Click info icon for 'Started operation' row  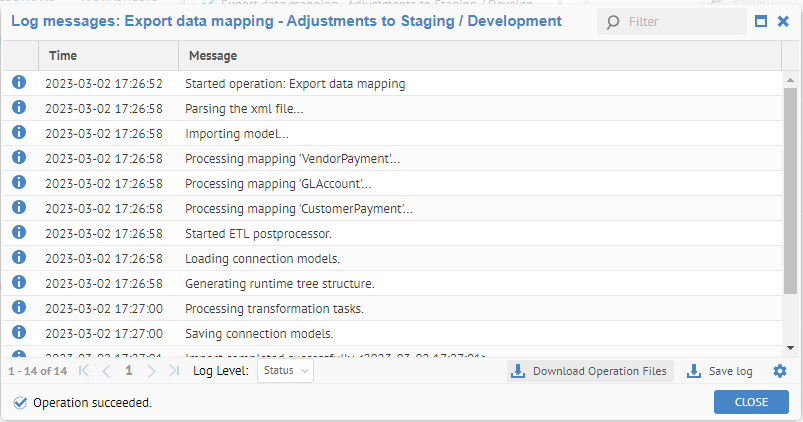point(18,83)
